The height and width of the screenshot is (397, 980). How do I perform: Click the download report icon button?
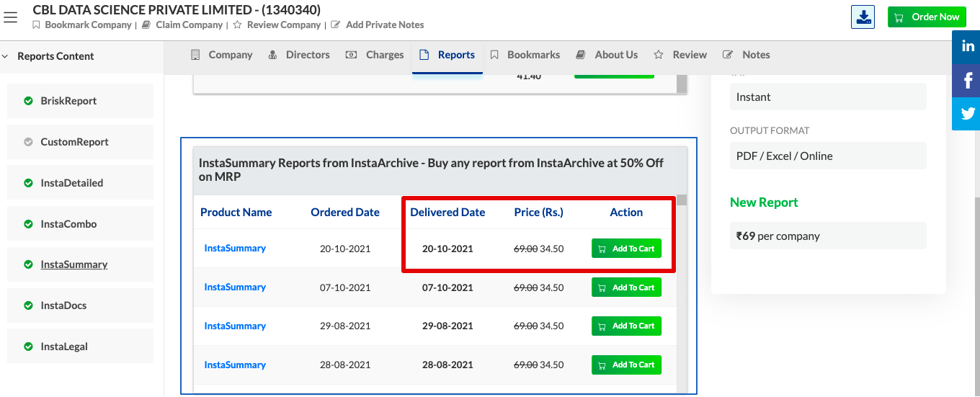click(863, 17)
